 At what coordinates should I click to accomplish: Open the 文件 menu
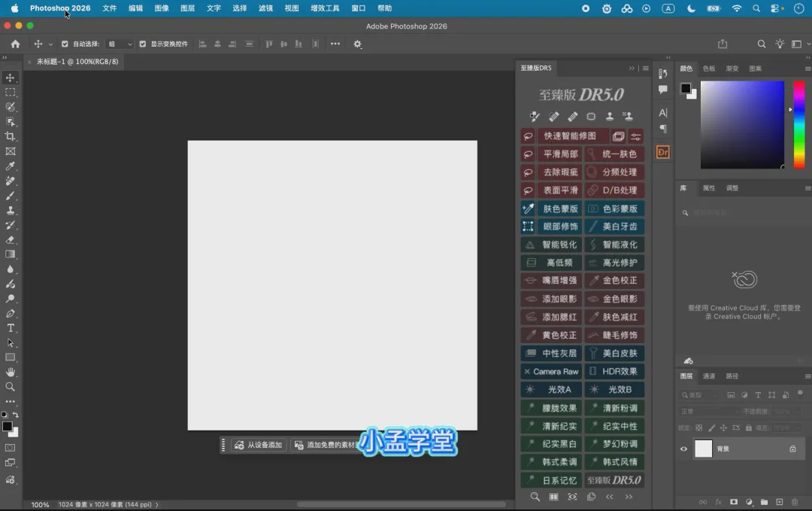pyautogui.click(x=109, y=8)
